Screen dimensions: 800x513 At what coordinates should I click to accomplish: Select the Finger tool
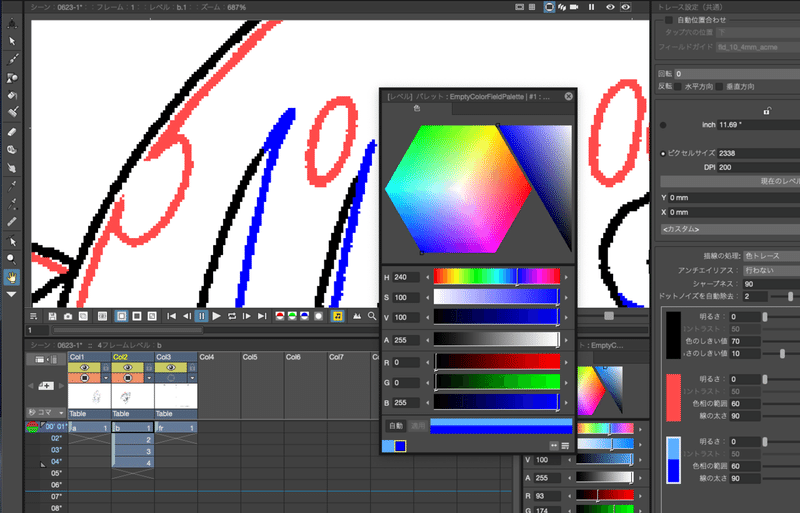[12, 168]
